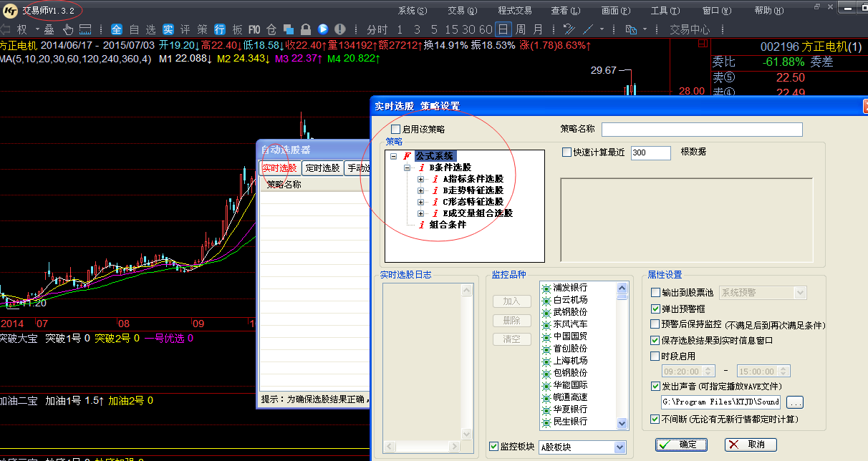The height and width of the screenshot is (461, 868).
Task: Click the blue 实 real-time toolbar icon
Action: (168, 29)
